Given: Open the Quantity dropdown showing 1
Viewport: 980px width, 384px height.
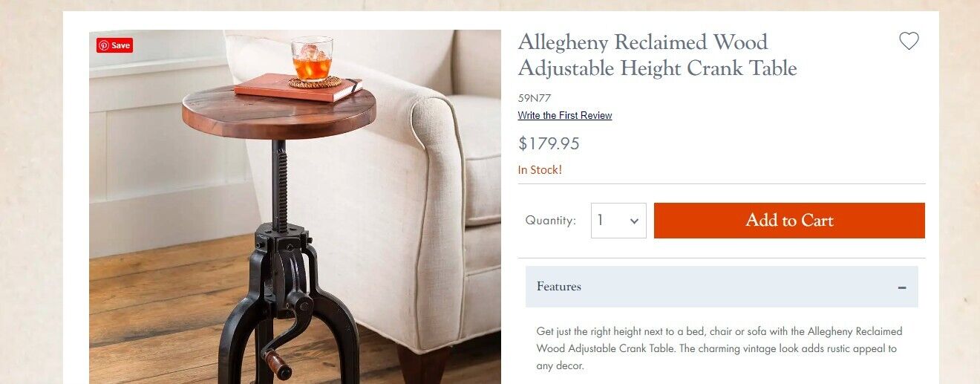Looking at the screenshot, I should pyautogui.click(x=618, y=221).
